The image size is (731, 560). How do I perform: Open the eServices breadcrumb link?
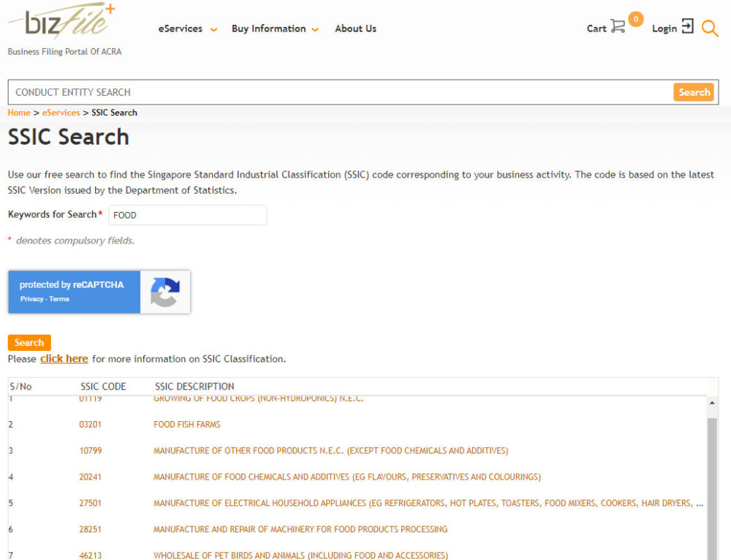(x=61, y=113)
